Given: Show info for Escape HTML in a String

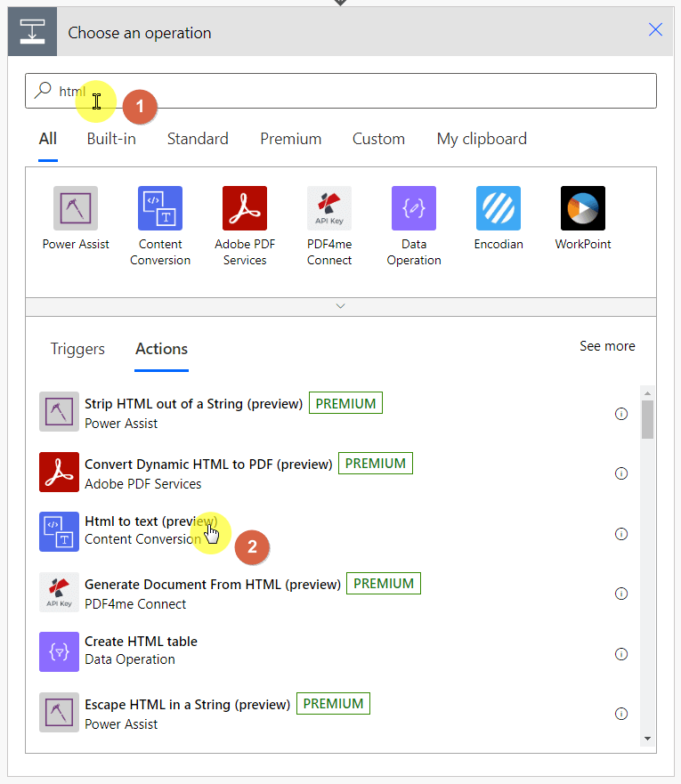Looking at the screenshot, I should pyautogui.click(x=621, y=713).
